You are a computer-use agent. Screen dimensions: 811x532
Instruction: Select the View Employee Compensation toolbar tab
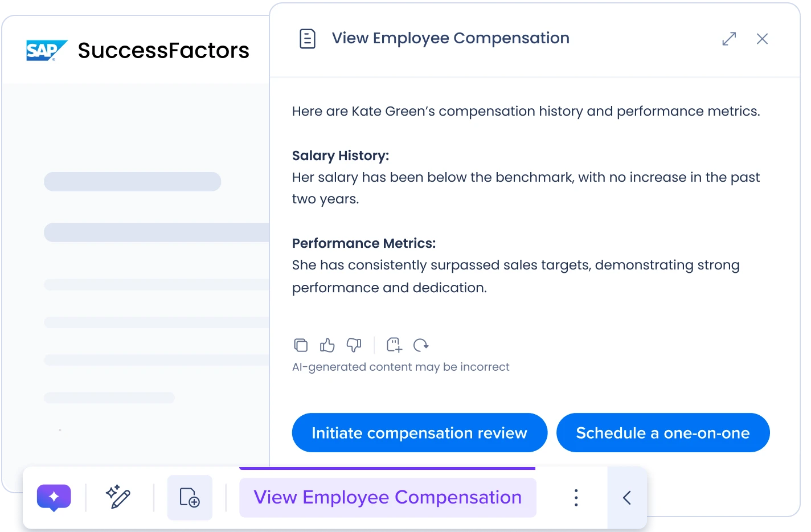pyautogui.click(x=387, y=497)
